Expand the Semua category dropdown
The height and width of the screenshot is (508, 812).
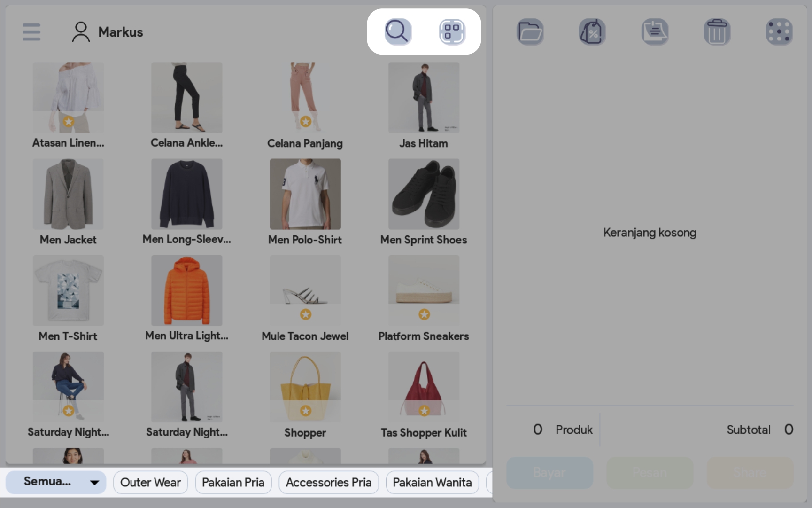56,482
